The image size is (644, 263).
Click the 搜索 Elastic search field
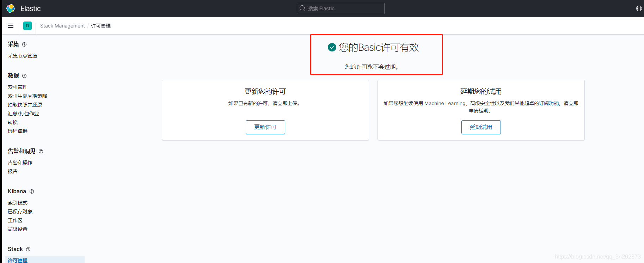[341, 8]
